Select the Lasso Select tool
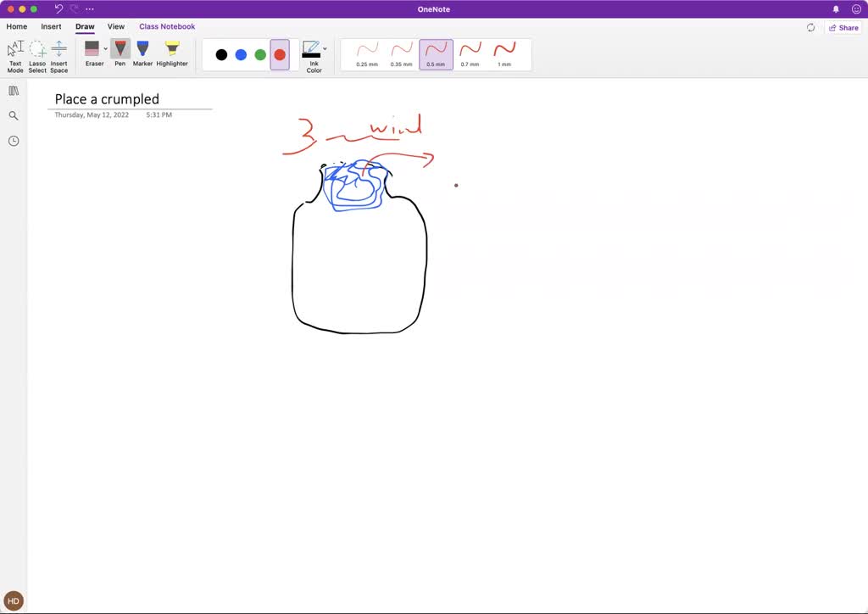Screen dimensions: 868x614 tap(37, 55)
